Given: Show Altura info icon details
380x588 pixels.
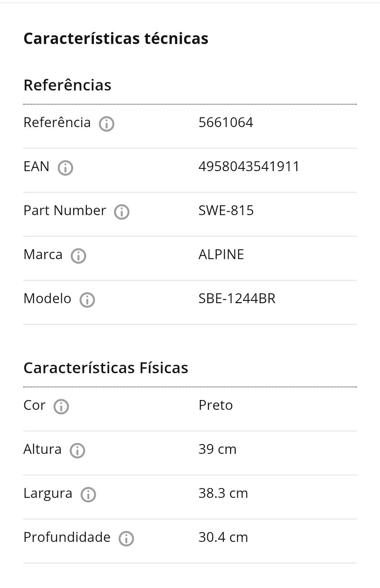Looking at the screenshot, I should click(77, 451).
